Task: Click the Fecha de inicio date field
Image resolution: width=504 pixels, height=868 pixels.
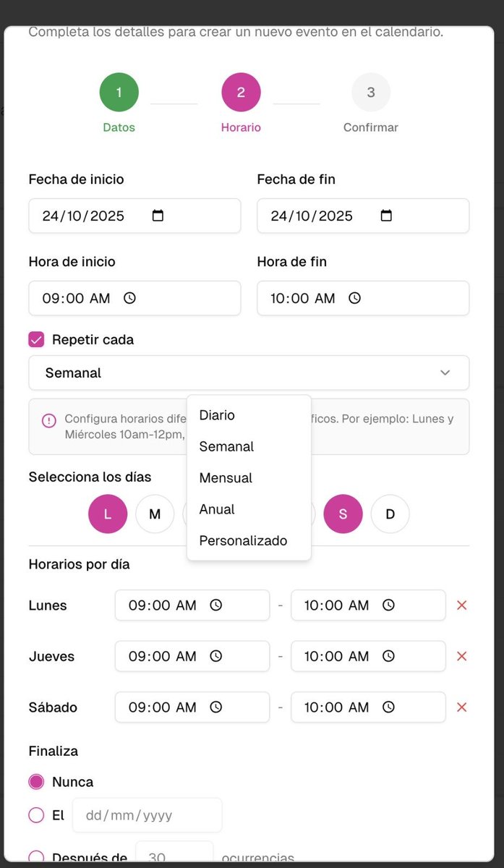Action: point(134,216)
